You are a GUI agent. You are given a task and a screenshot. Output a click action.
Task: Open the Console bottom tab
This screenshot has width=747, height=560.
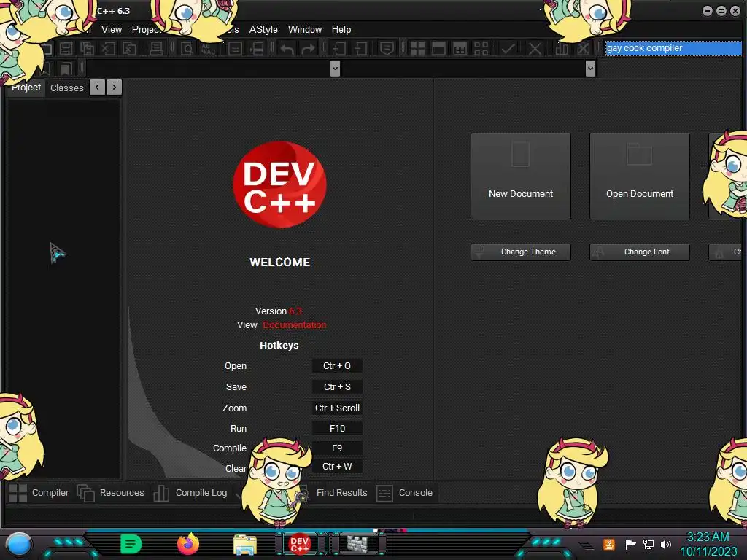coord(406,493)
